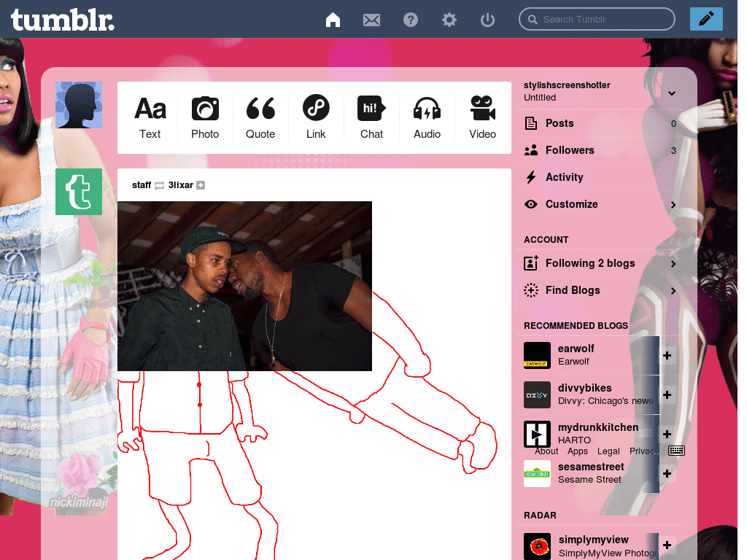Image resolution: width=747 pixels, height=560 pixels.
Task: Open the About footer link
Action: (546, 451)
